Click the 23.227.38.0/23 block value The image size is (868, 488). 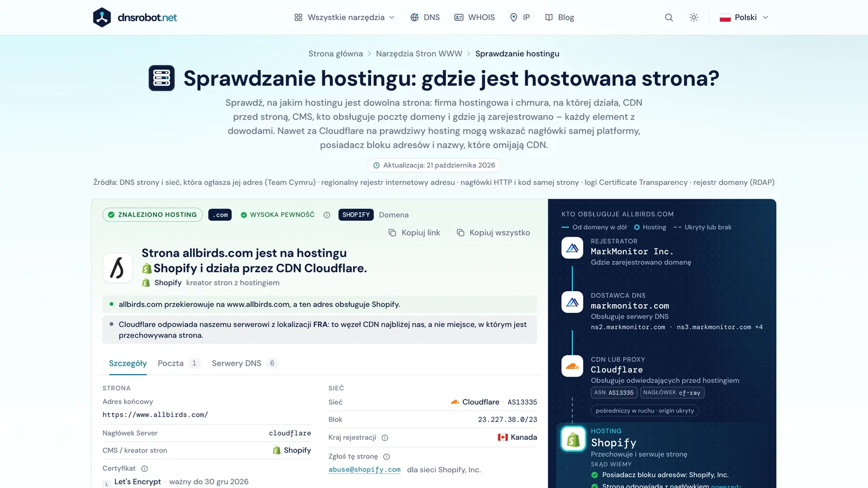(x=507, y=420)
